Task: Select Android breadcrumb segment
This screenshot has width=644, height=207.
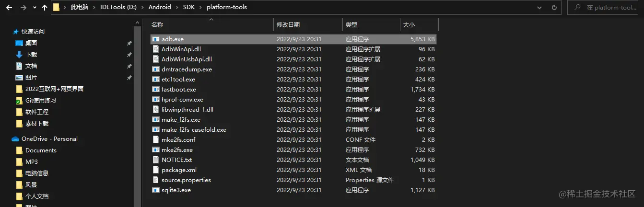Action: [x=160, y=8]
